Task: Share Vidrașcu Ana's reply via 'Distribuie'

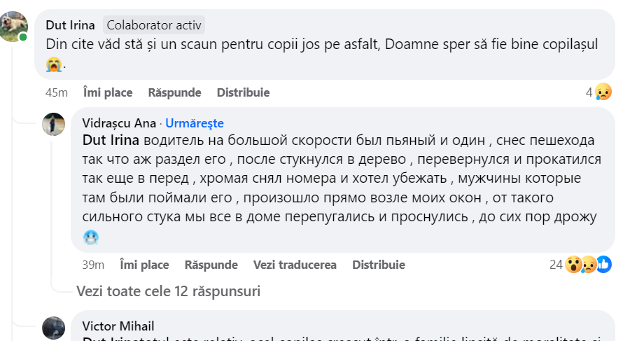Action: pos(378,265)
